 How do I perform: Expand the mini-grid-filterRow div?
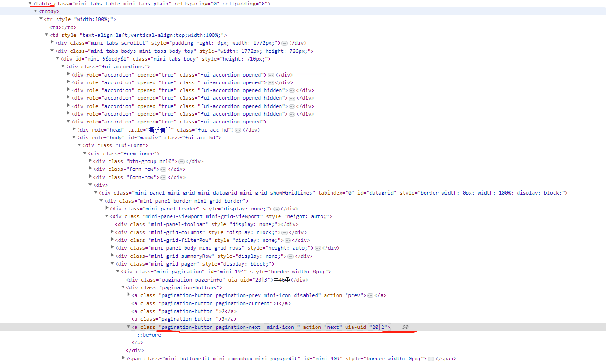tap(113, 240)
